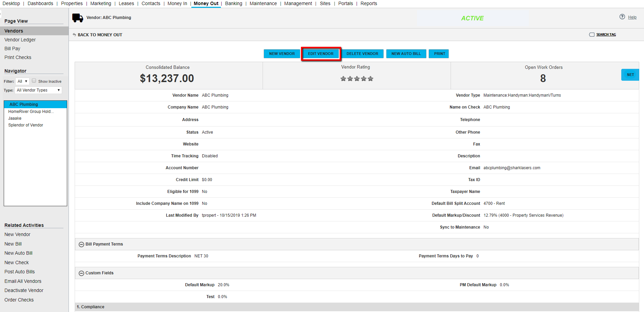Click the vendor truck icon
This screenshot has width=644, height=312.
click(x=78, y=18)
